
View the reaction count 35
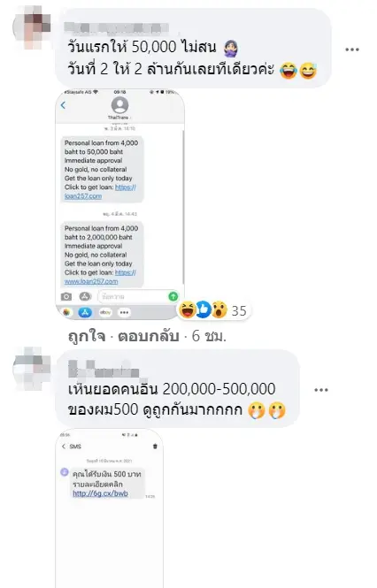[239, 311]
